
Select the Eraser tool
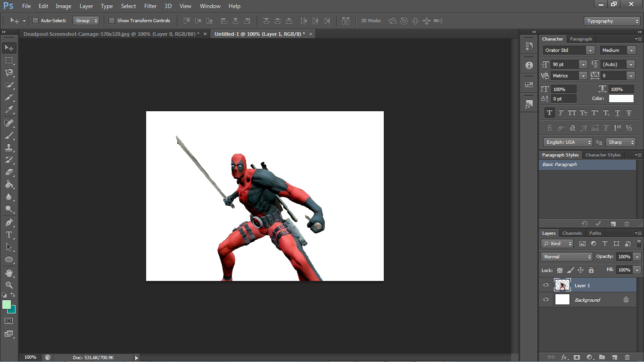(9, 172)
